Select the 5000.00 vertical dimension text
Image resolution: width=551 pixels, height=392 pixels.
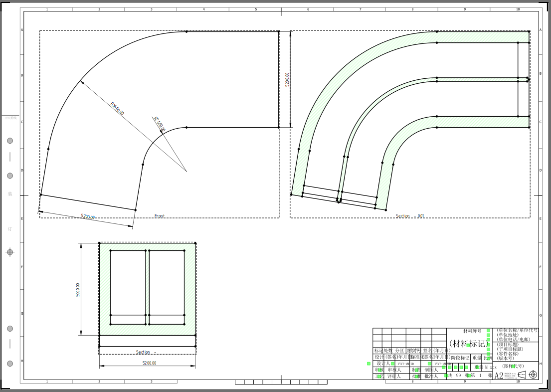point(78,290)
